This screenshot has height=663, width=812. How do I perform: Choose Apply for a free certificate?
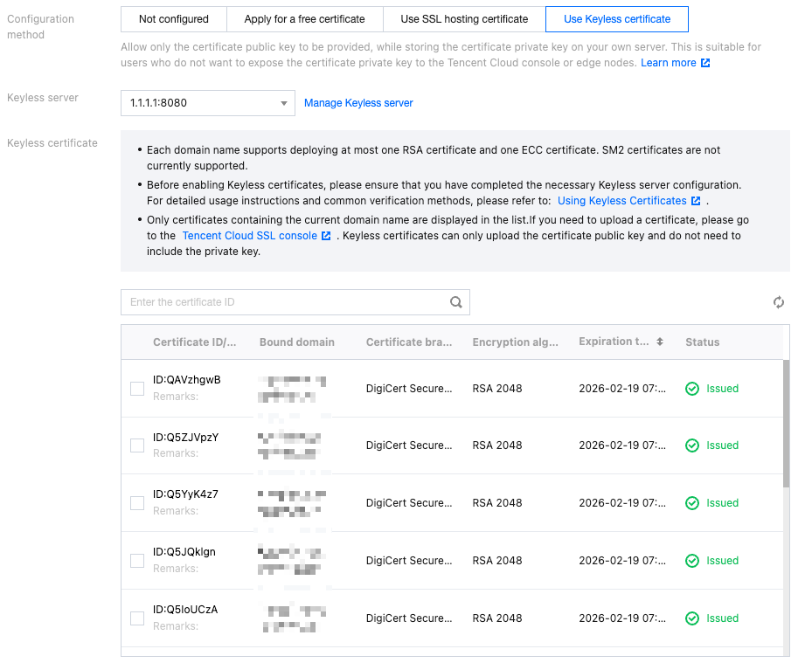(304, 18)
